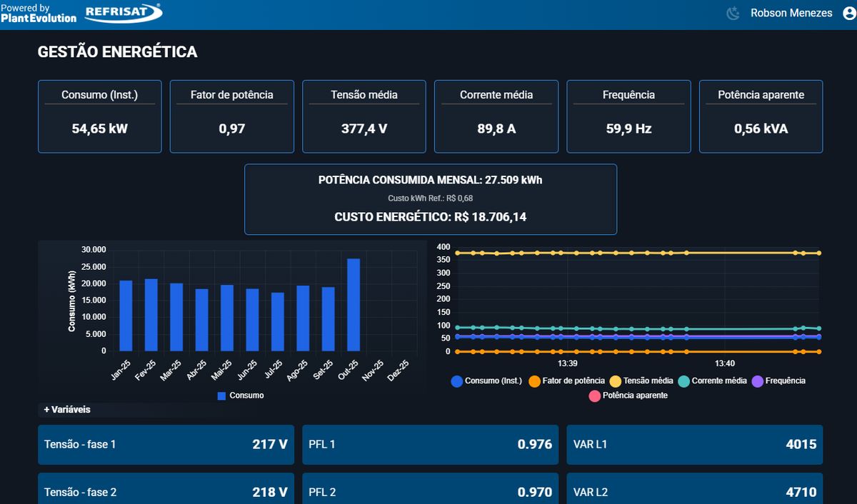
Task: Click the 13:39 time axis label
Action: pyautogui.click(x=566, y=363)
